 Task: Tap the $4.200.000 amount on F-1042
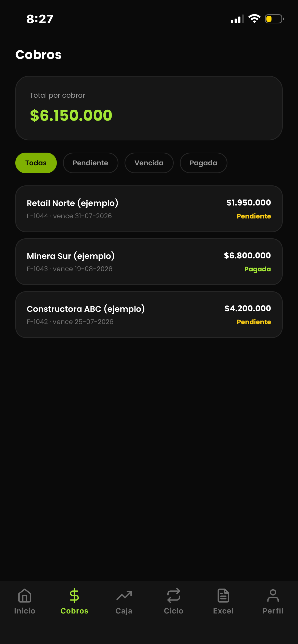tap(248, 308)
